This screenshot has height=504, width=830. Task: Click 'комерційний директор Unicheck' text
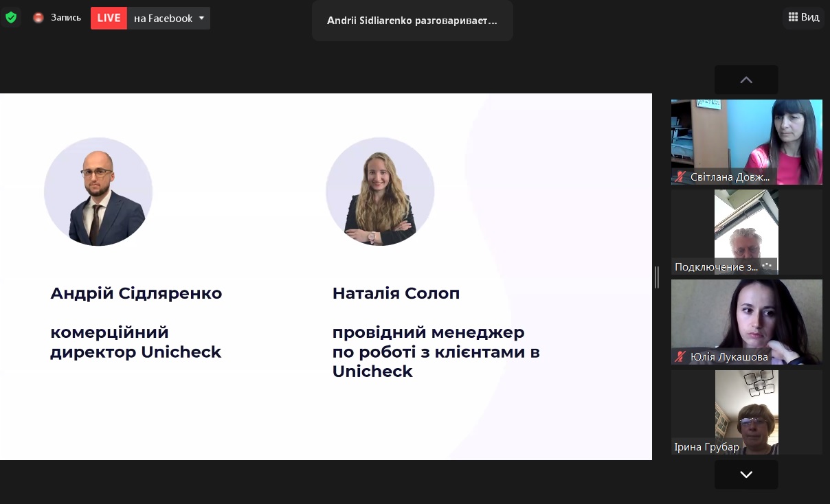[136, 342]
